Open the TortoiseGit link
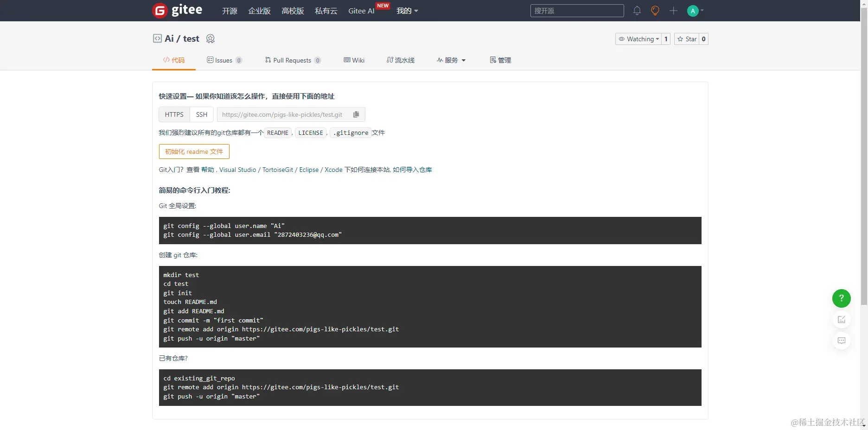Viewport: 868px width, 430px height. pyautogui.click(x=278, y=170)
